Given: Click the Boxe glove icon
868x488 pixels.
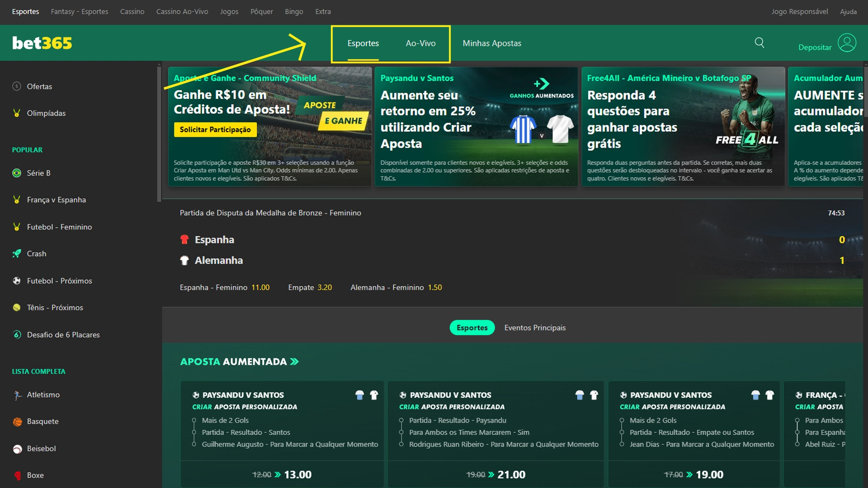Looking at the screenshot, I should 17,475.
